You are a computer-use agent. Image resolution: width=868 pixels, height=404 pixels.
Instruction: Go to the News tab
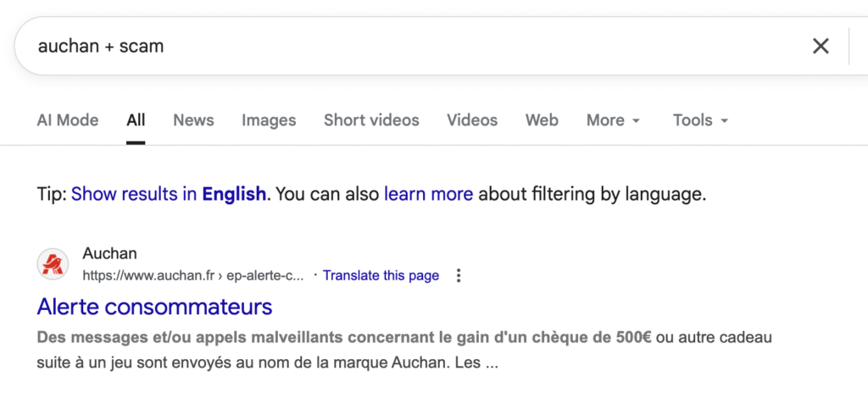click(193, 120)
